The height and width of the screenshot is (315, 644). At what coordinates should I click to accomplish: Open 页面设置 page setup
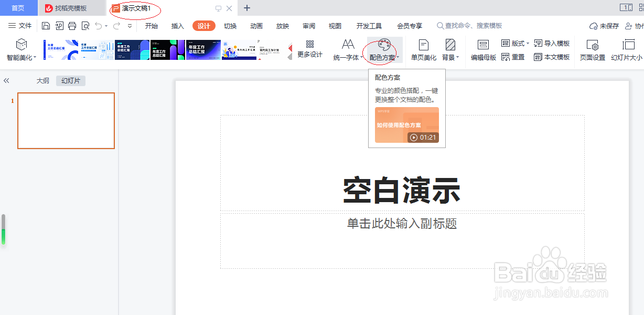592,49
